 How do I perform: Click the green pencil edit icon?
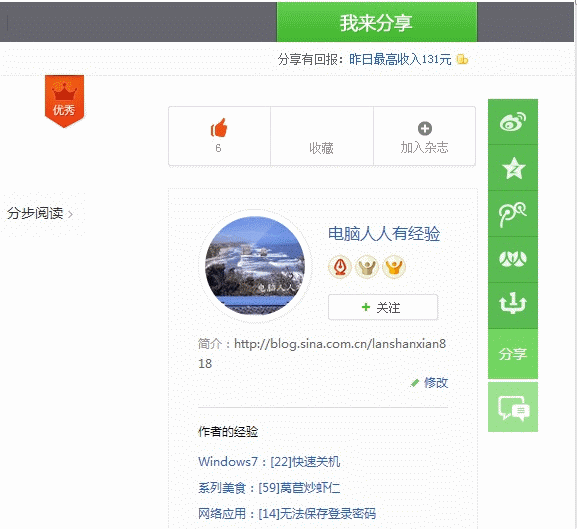click(x=415, y=383)
